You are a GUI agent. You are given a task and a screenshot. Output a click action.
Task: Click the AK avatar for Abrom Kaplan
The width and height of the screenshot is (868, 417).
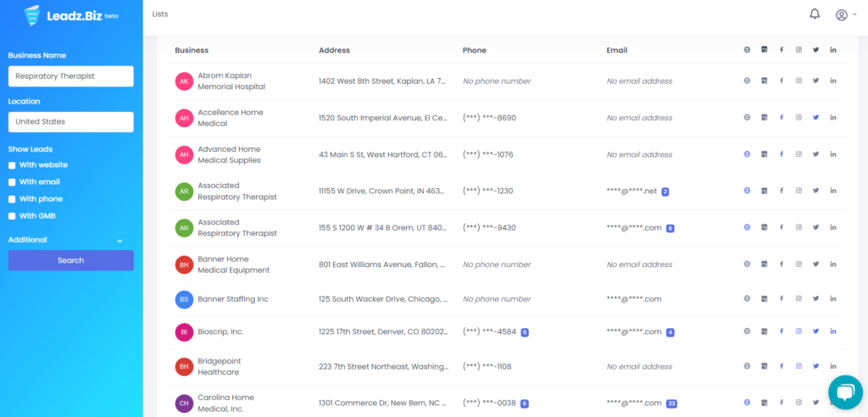coord(184,81)
